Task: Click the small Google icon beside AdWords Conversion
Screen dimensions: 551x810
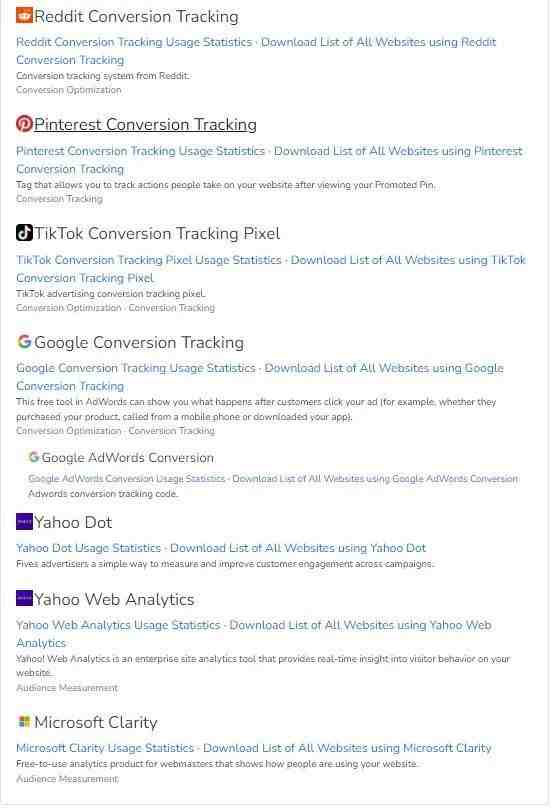Action: (x=34, y=457)
